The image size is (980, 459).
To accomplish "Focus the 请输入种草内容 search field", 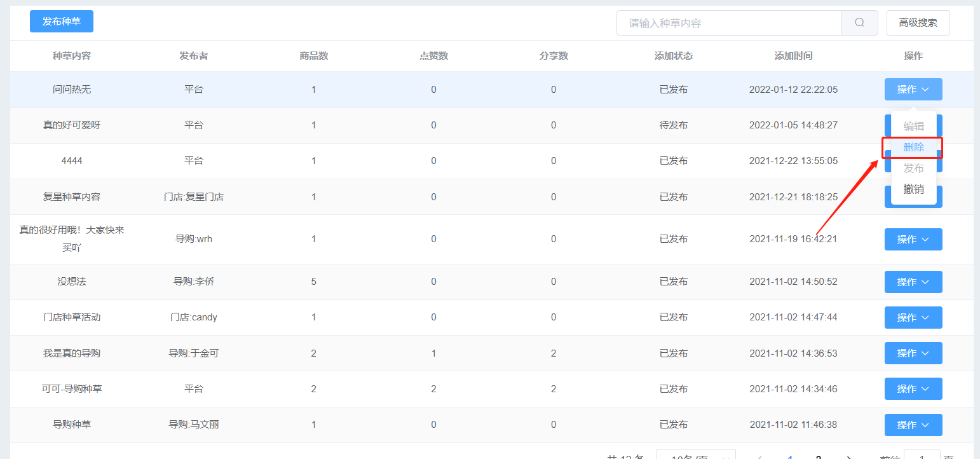I will point(729,23).
